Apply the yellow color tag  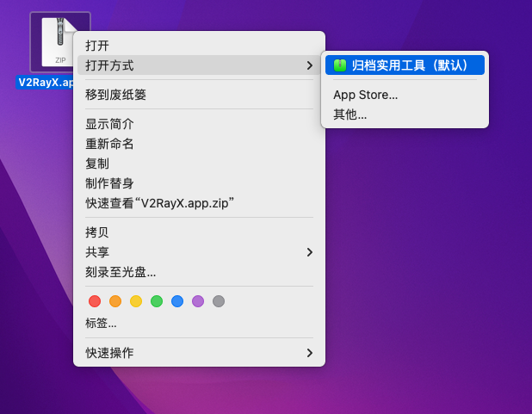(136, 301)
